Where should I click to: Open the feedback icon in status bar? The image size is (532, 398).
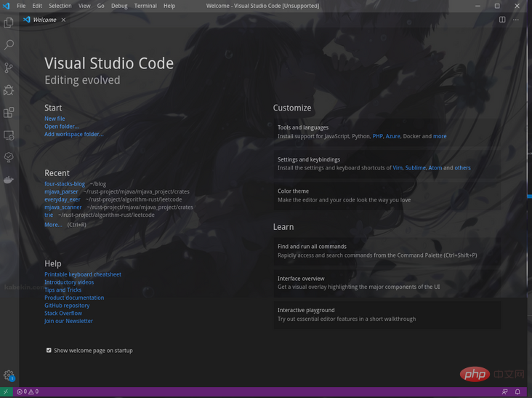[505, 392]
